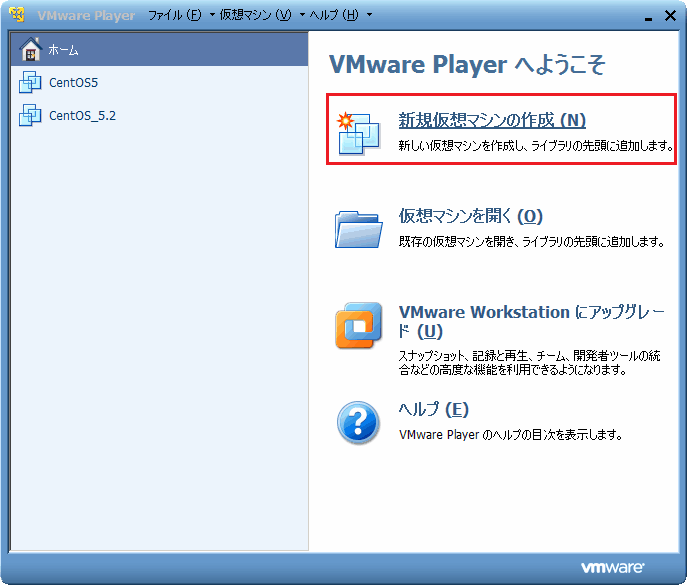Click the new virtual machine starburst icon
Screen dimensions: 687x585
click(358, 133)
